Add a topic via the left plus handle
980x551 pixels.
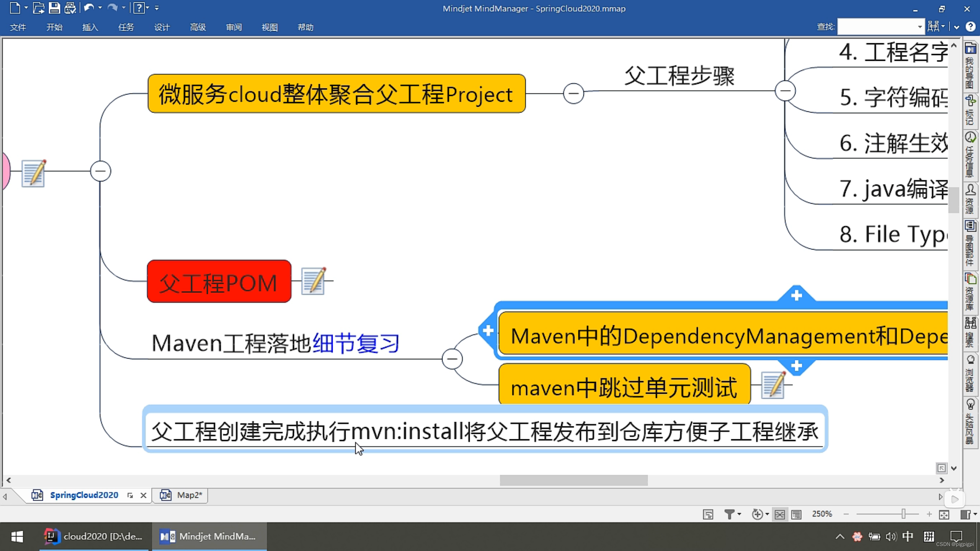pyautogui.click(x=488, y=330)
